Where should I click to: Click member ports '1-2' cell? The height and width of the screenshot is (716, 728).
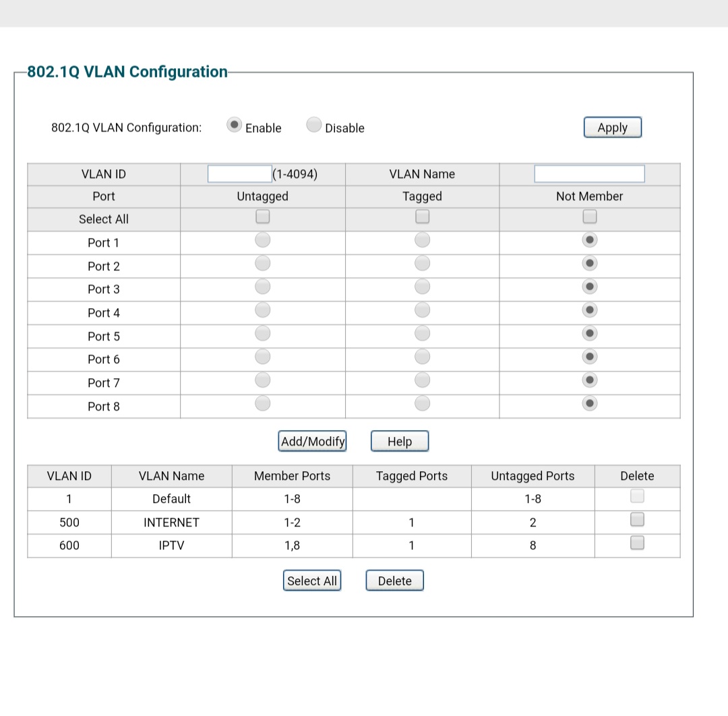[292, 523]
